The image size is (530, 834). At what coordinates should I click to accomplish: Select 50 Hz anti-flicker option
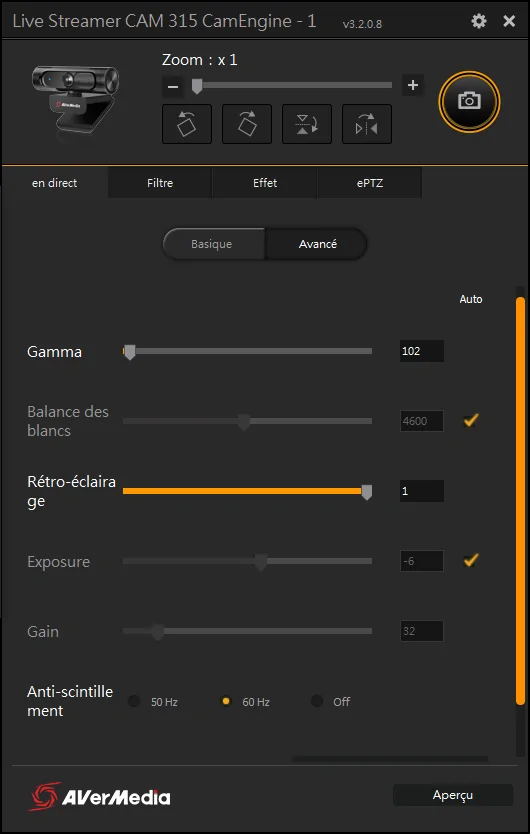coord(134,701)
